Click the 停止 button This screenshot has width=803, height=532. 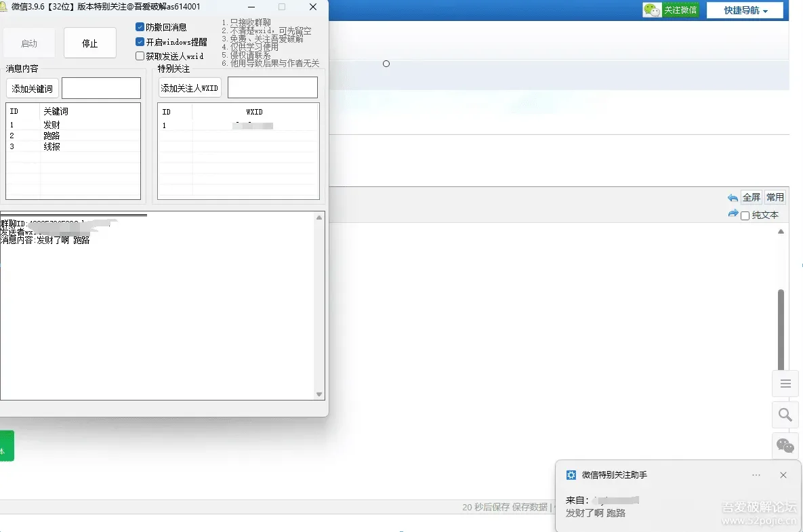[89, 43]
